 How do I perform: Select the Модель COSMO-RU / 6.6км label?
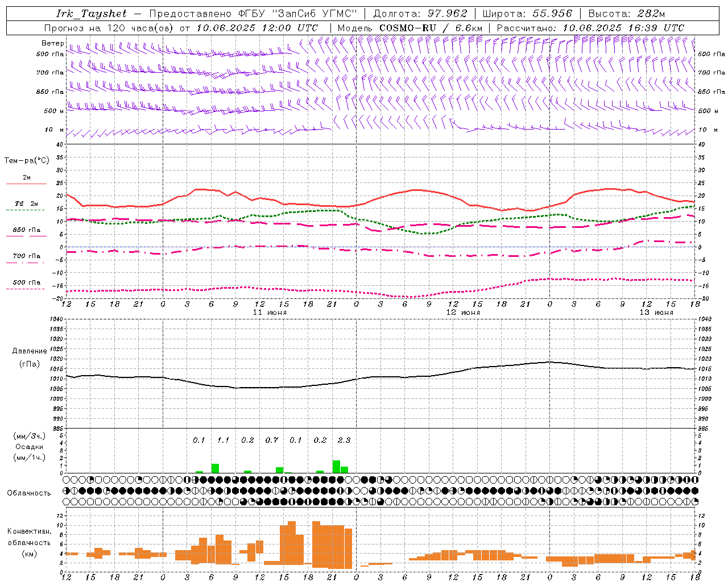[x=410, y=28]
